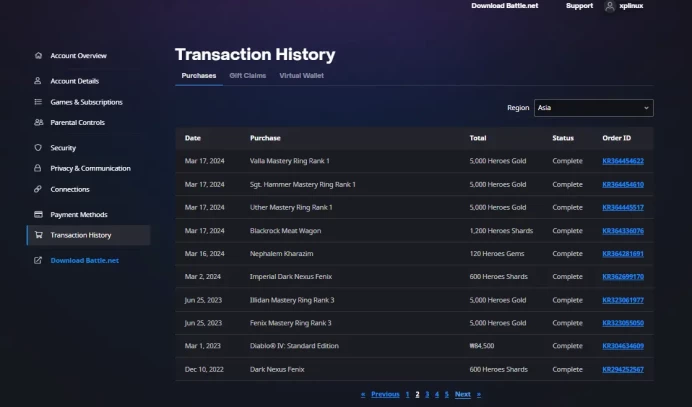Open order KR323061977
This screenshot has height=407, width=692.
[623, 300]
